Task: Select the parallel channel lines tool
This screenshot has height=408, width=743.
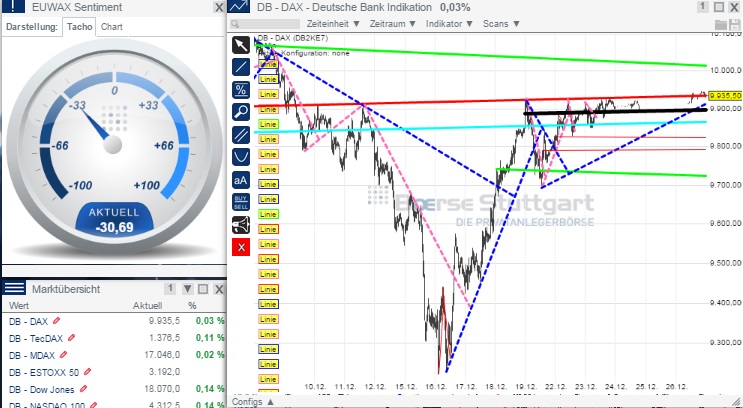Action: [x=241, y=135]
